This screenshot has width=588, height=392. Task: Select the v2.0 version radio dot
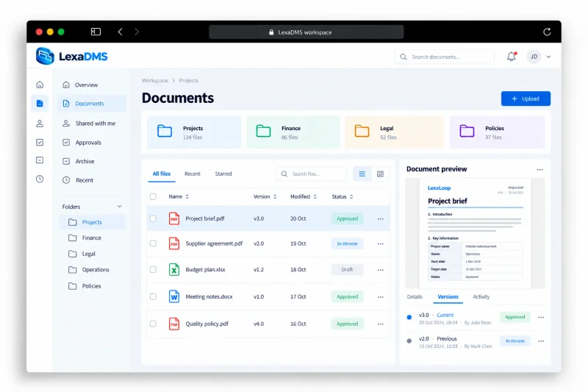tap(409, 341)
